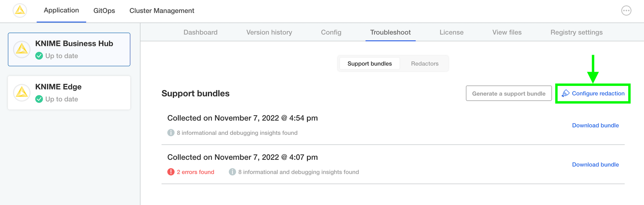This screenshot has height=205, width=644.
Task: Open the GitOps top navigation item
Action: [104, 11]
